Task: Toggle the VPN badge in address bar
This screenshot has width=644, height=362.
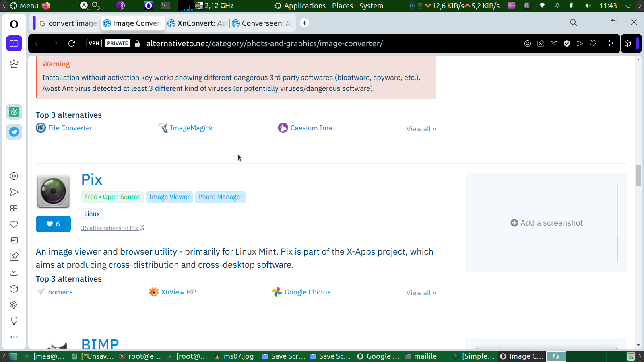Action: (x=94, y=43)
